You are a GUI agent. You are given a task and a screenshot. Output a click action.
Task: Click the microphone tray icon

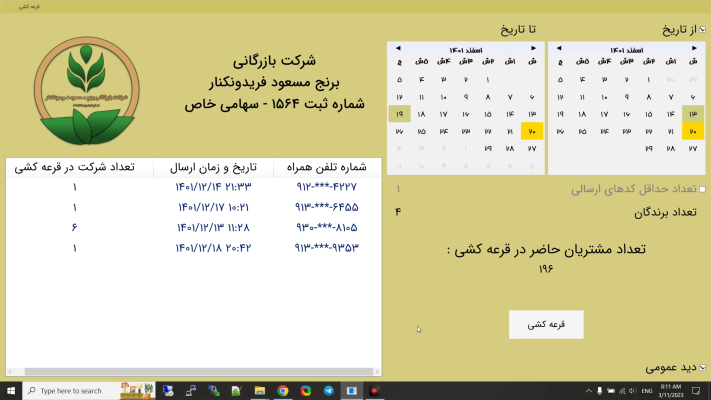pyautogui.click(x=599, y=391)
